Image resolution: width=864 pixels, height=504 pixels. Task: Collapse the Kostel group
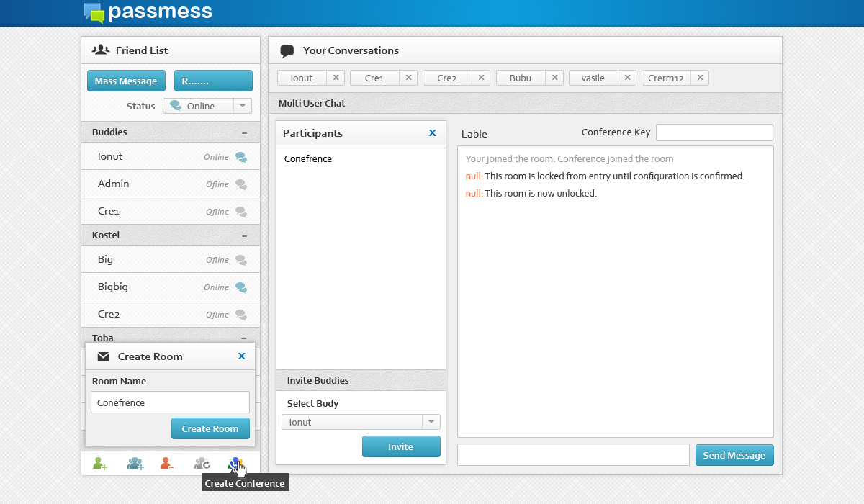(244, 236)
